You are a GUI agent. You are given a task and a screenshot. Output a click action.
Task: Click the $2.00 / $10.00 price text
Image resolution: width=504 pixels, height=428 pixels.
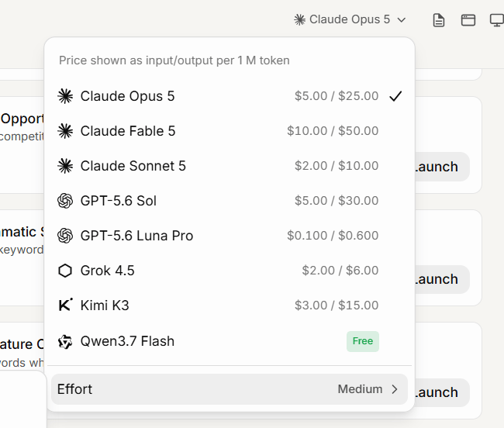click(x=337, y=166)
